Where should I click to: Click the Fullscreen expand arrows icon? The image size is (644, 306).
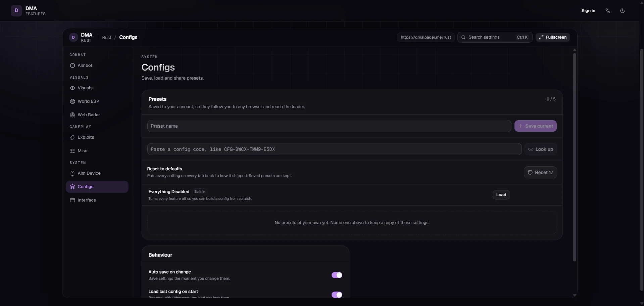541,37
